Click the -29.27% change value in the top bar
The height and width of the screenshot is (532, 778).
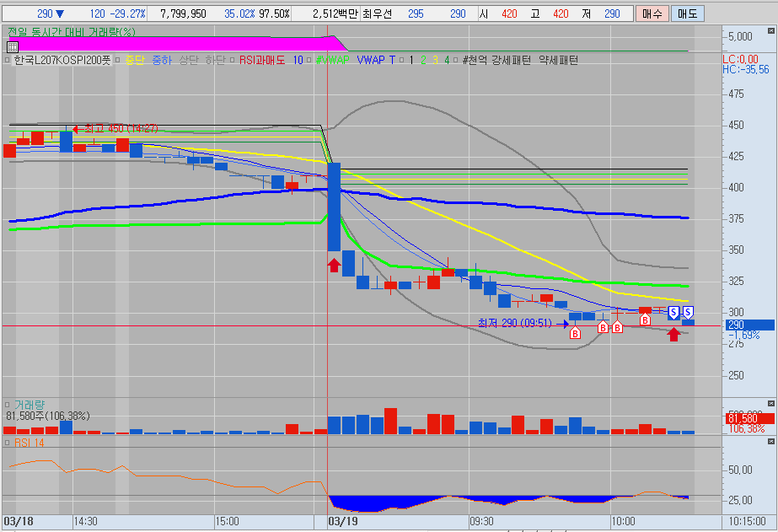pos(127,13)
